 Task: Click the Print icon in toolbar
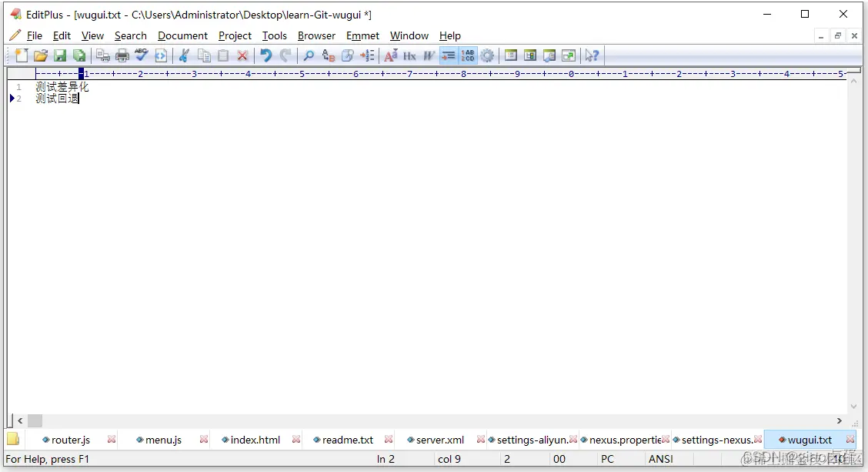pos(122,55)
